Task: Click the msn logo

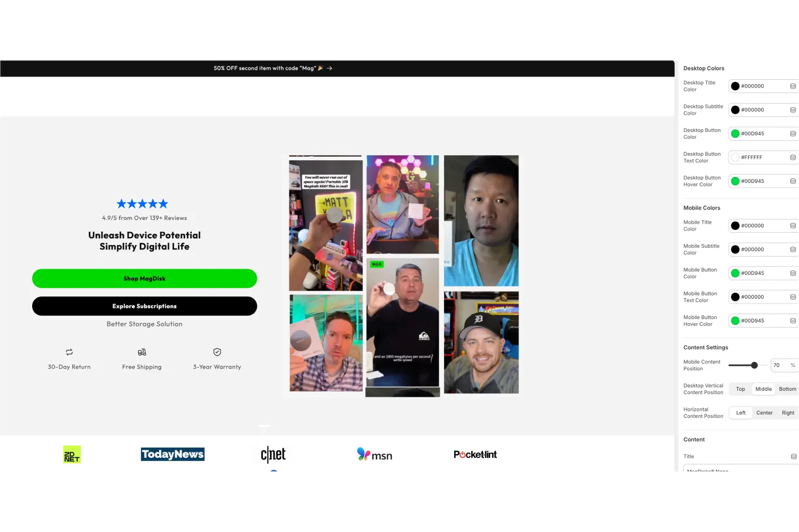Action: coord(374,454)
